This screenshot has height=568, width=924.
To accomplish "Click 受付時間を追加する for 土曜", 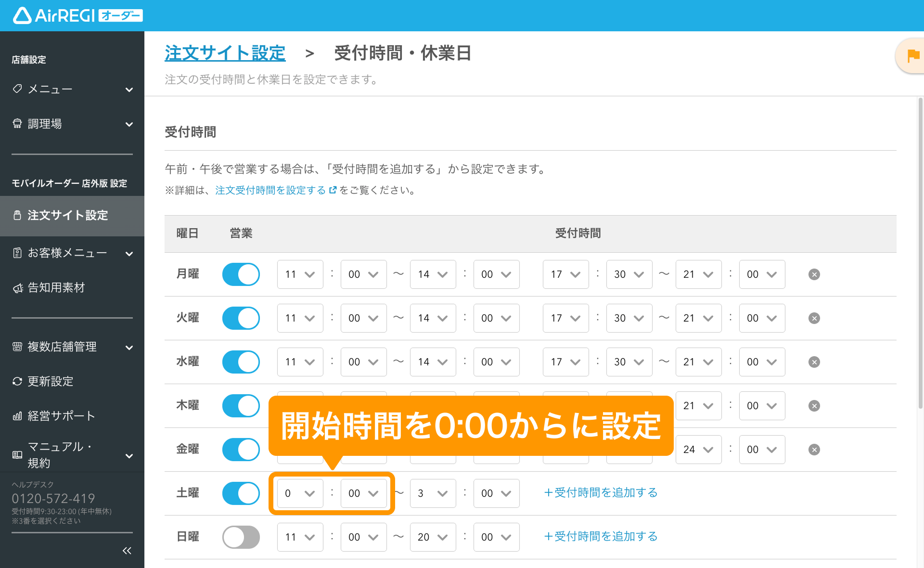I will tap(601, 492).
